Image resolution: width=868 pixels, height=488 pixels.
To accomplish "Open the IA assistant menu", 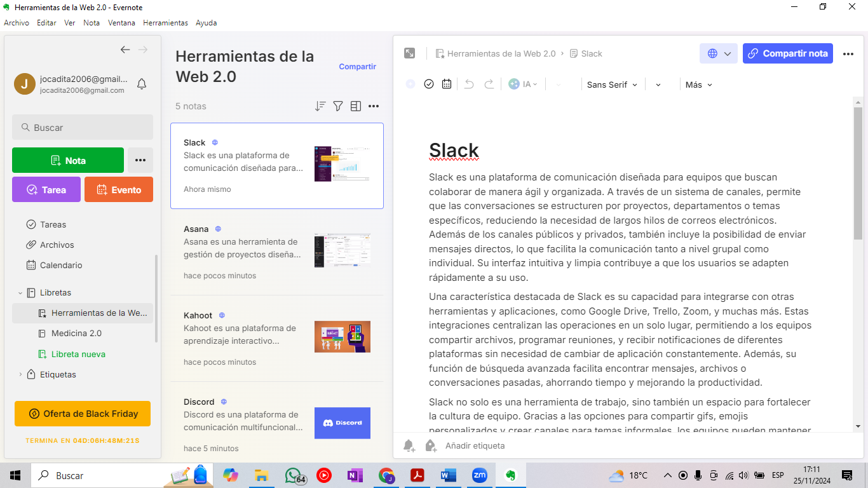I will (523, 84).
